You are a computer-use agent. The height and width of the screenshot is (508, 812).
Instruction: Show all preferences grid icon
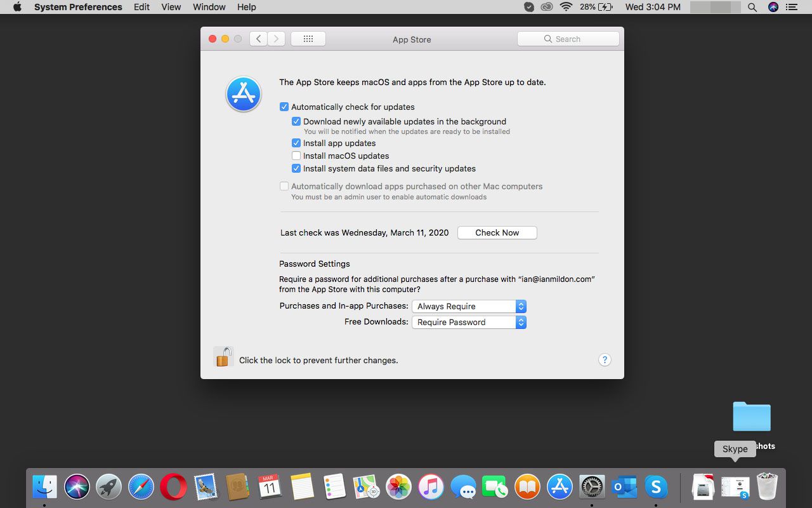[308, 39]
